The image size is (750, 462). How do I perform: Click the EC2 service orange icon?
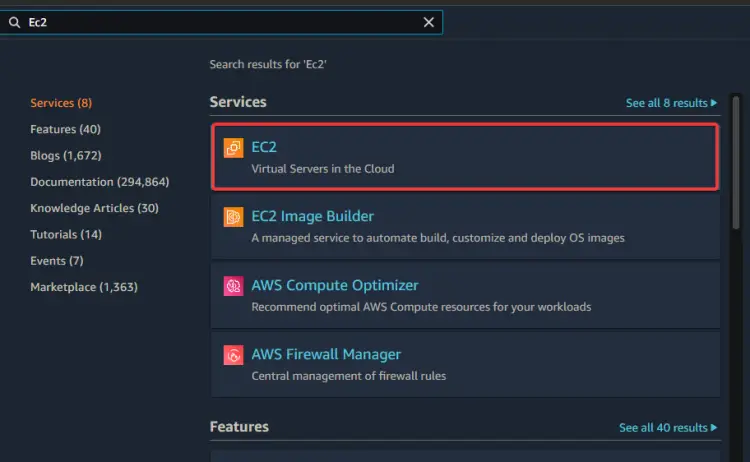point(233,148)
